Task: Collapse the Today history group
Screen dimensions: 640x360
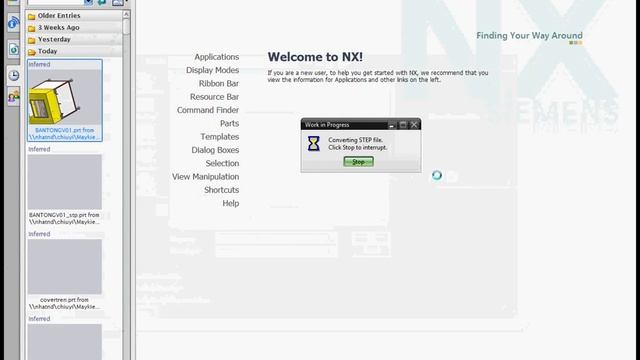Action: [x=73, y=51]
